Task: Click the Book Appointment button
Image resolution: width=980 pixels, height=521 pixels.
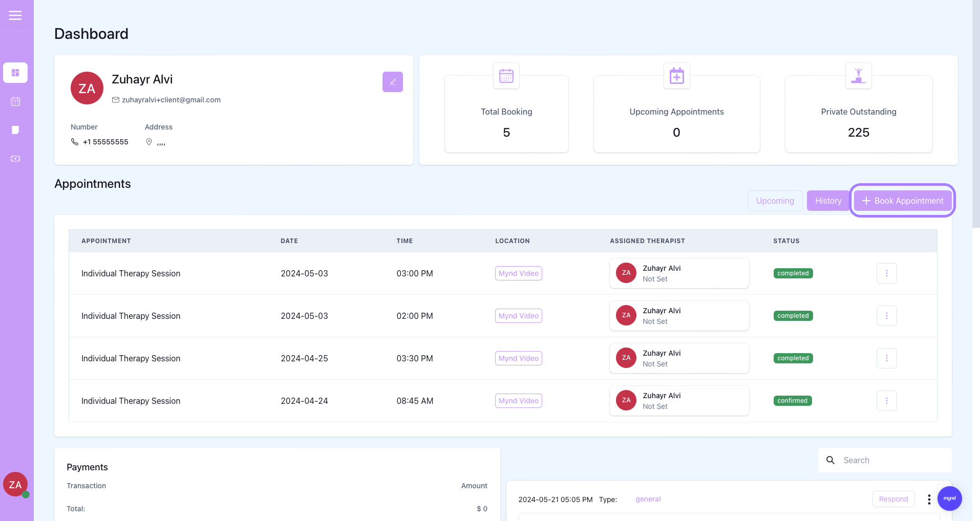Action: click(x=903, y=201)
